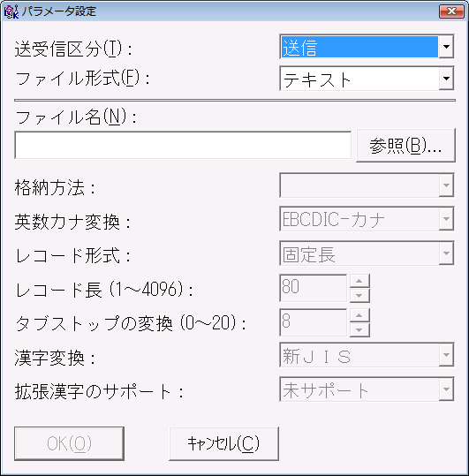Click the app icon in the title bar
Viewport: 469px width, 476px height.
pos(11,11)
